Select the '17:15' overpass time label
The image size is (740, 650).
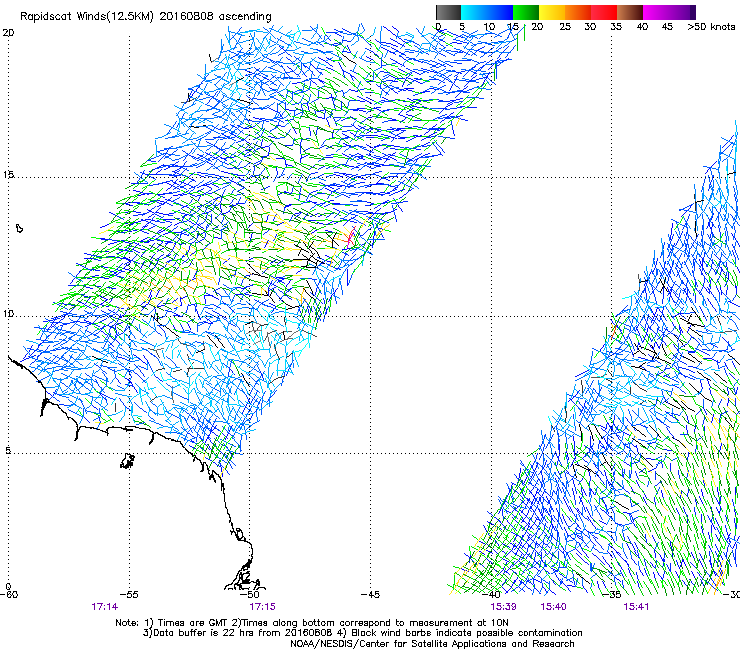pyautogui.click(x=262, y=607)
